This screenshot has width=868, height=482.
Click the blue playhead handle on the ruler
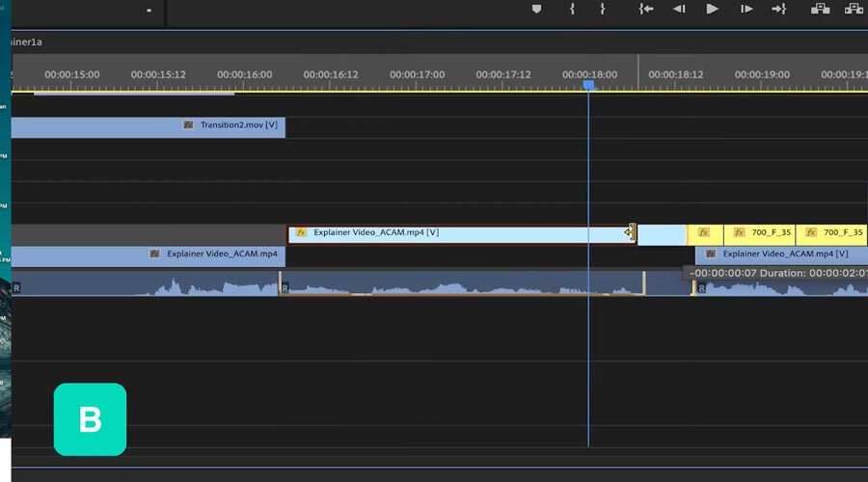pyautogui.click(x=588, y=85)
